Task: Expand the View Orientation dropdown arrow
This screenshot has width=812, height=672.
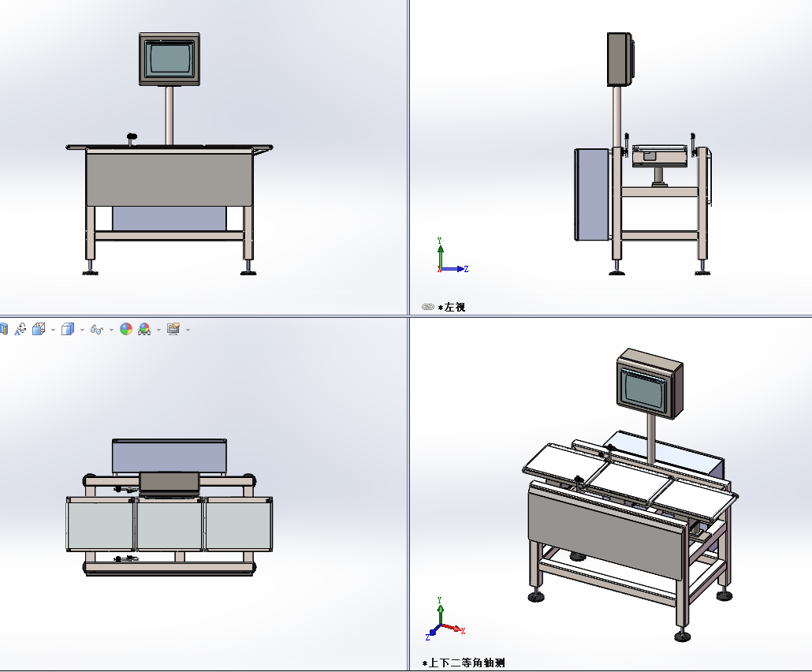Action: pos(53,330)
